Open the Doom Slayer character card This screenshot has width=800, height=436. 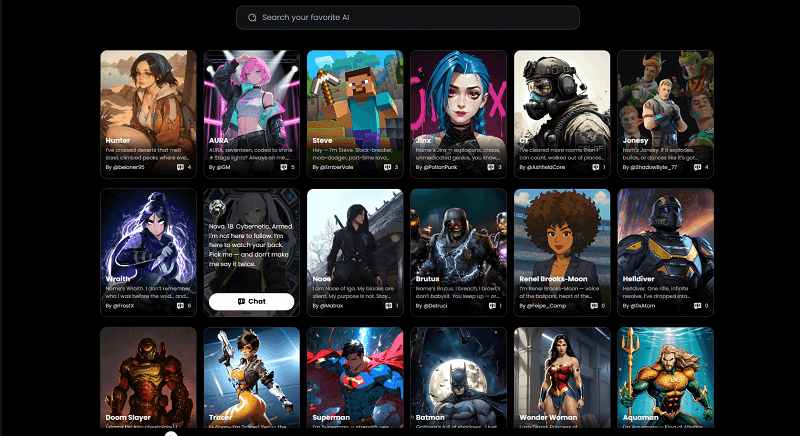click(x=148, y=380)
